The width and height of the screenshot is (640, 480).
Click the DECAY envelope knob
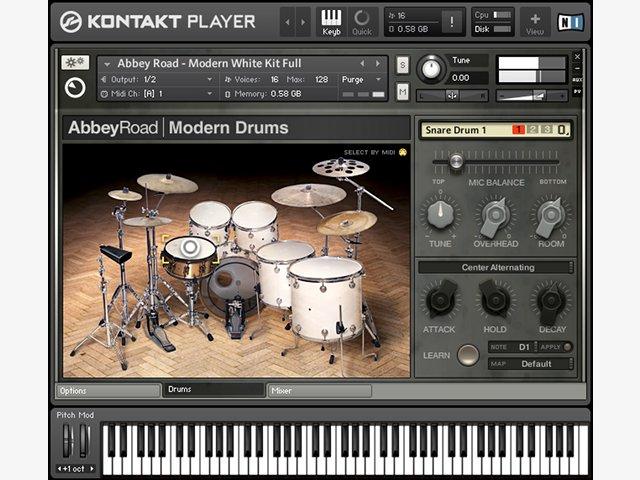point(551,302)
